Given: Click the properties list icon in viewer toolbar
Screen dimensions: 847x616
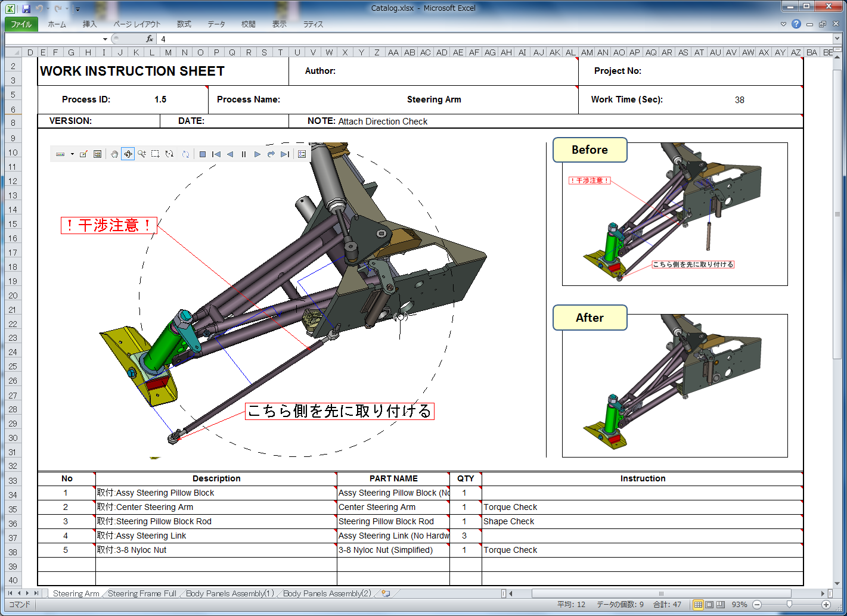Looking at the screenshot, I should pos(302,154).
